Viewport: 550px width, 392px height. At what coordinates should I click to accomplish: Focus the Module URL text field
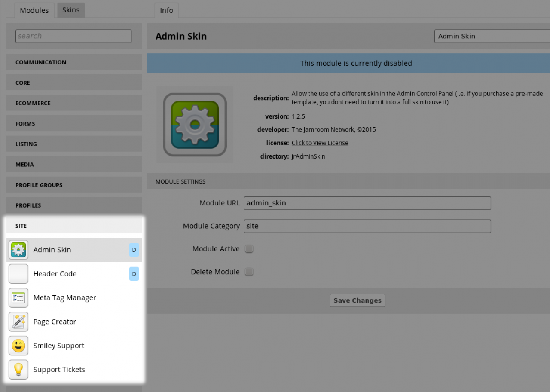coord(367,203)
